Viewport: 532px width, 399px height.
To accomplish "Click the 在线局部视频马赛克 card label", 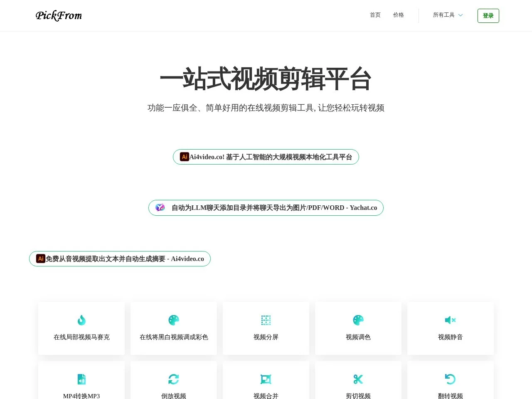I will click(x=81, y=337).
